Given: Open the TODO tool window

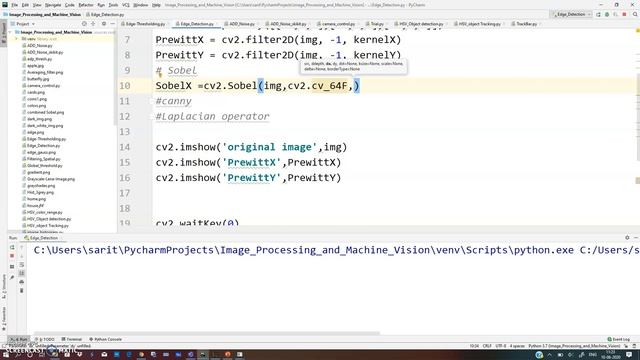Looking at the screenshot, I should click(x=45, y=339).
